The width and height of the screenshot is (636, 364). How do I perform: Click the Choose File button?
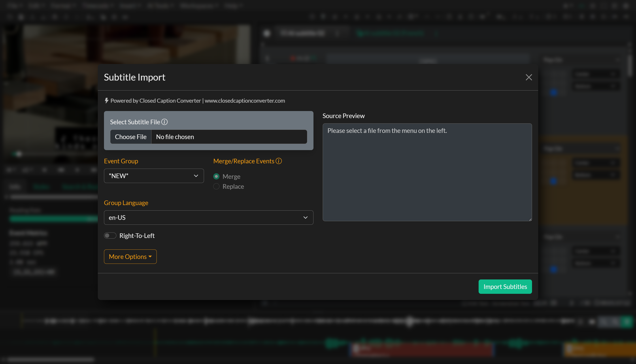[130, 137]
